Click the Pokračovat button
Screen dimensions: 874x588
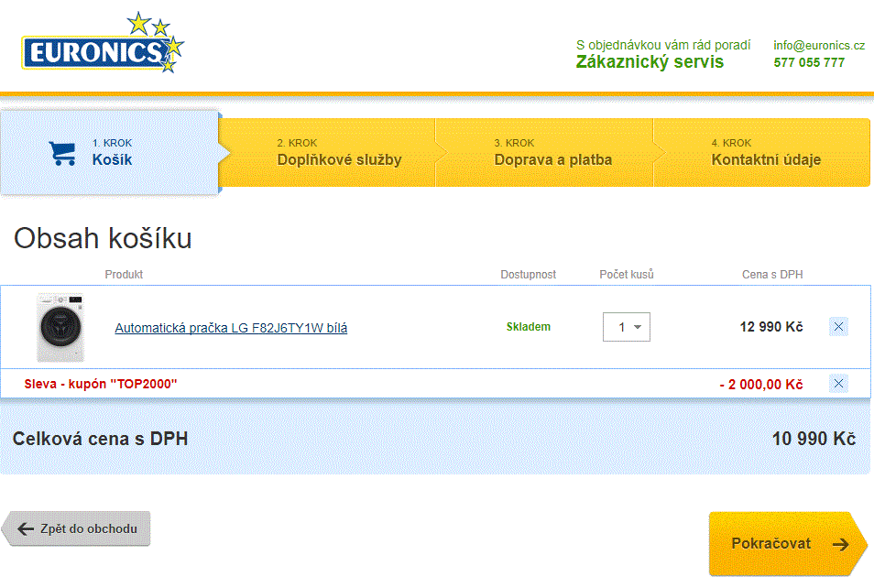(788, 543)
